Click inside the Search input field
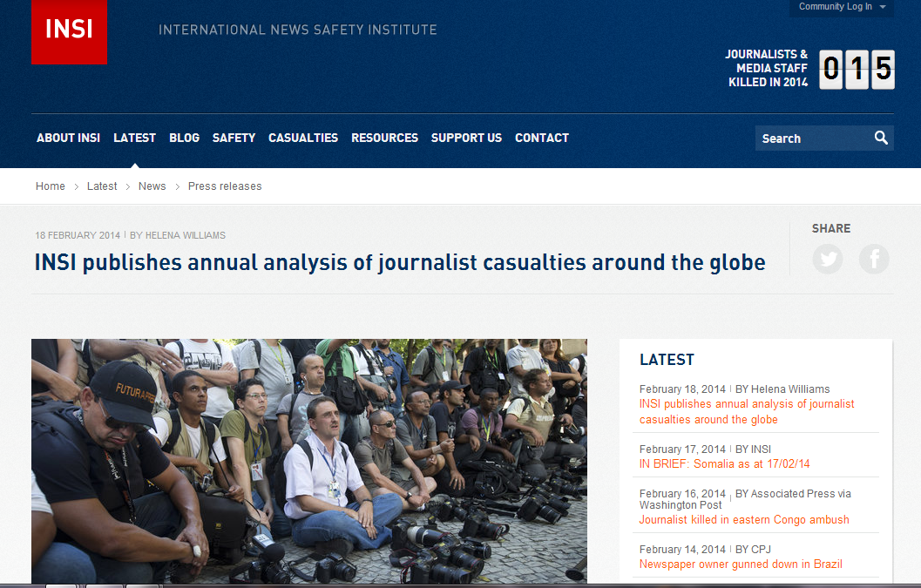The width and height of the screenshot is (921, 588). [x=810, y=139]
